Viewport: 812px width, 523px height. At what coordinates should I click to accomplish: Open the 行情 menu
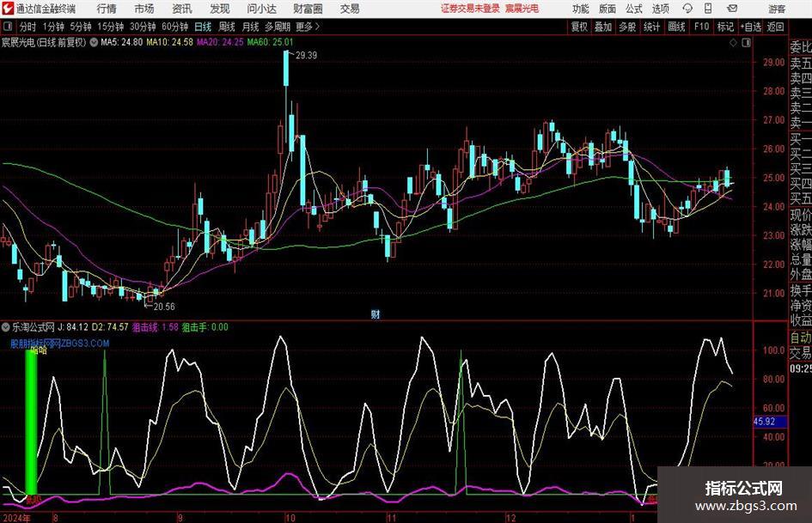click(107, 9)
